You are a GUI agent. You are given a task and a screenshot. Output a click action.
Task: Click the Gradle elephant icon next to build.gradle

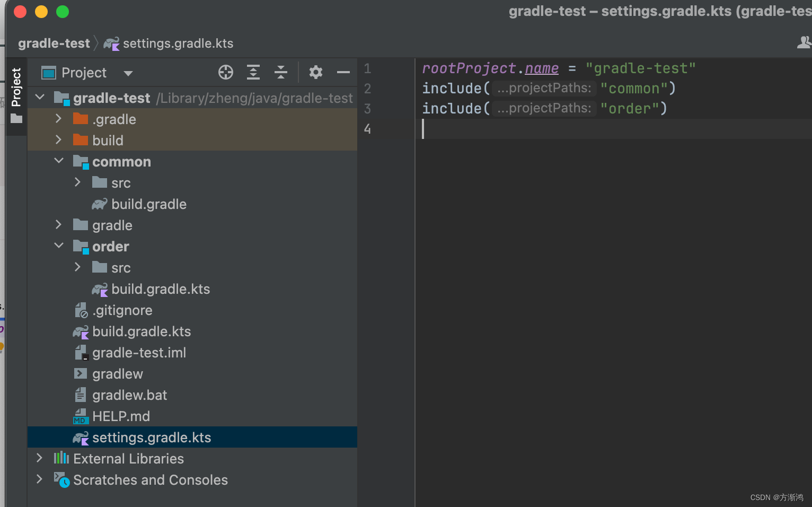coord(100,204)
